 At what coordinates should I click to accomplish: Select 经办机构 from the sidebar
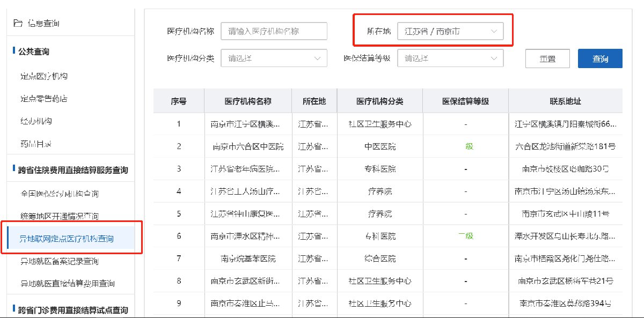tap(36, 121)
